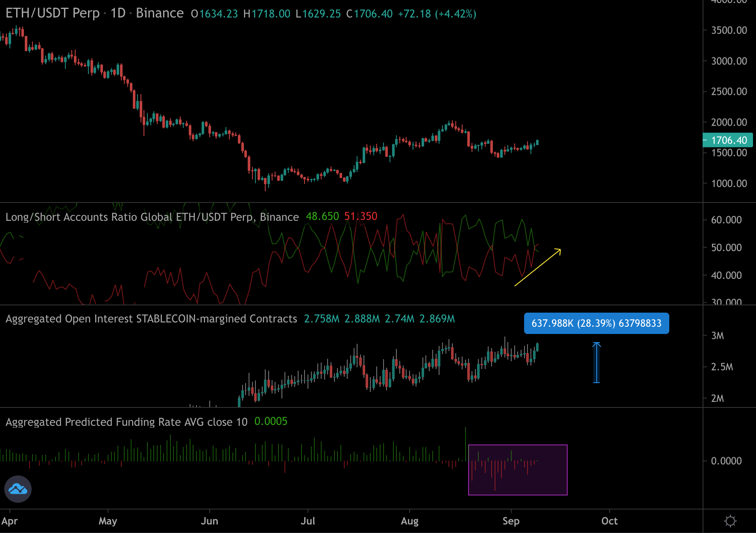The width and height of the screenshot is (756, 533).
Task: Select the yellow trend arrow drawing
Action: 537,267
